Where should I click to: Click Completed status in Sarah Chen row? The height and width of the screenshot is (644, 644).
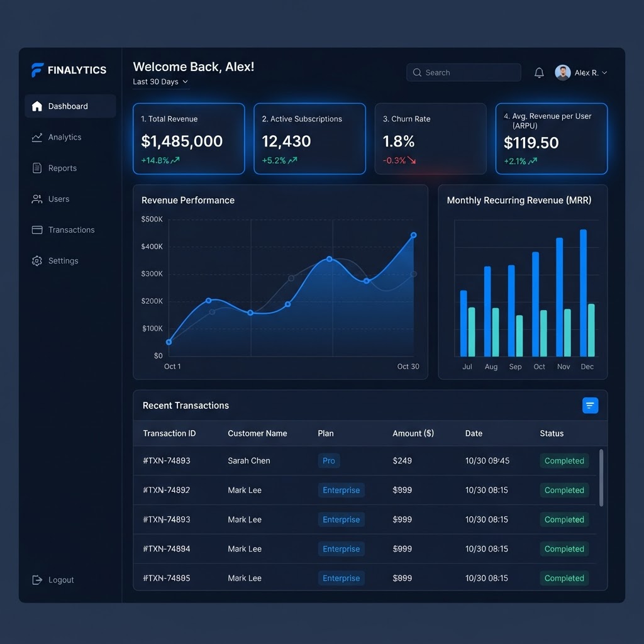pos(564,461)
